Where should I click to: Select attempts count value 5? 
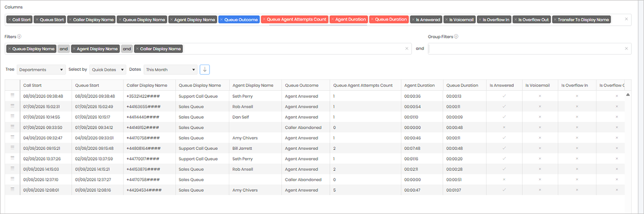334,190
